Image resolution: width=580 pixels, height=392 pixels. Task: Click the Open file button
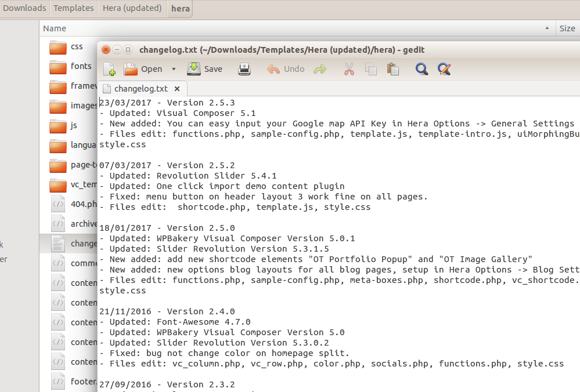[x=143, y=69]
